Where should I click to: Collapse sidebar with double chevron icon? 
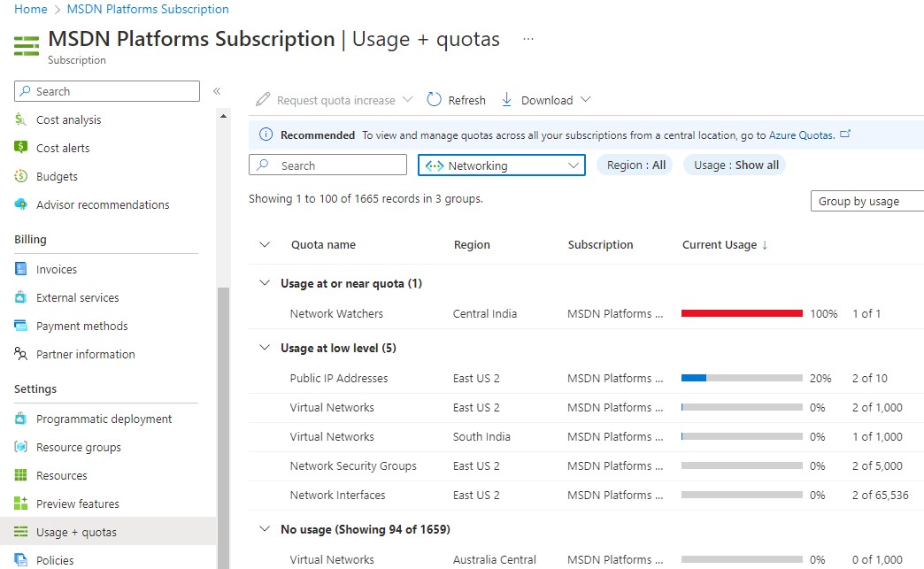(217, 91)
